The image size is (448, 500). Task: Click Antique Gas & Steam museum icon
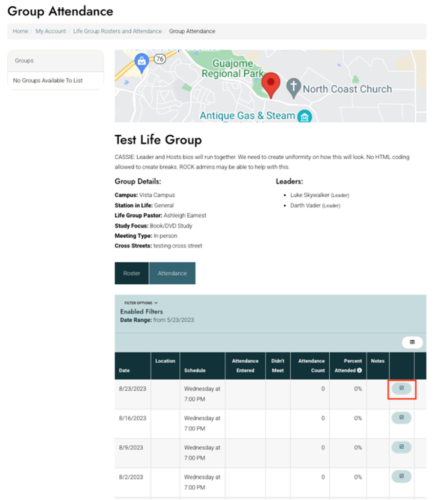tap(304, 116)
